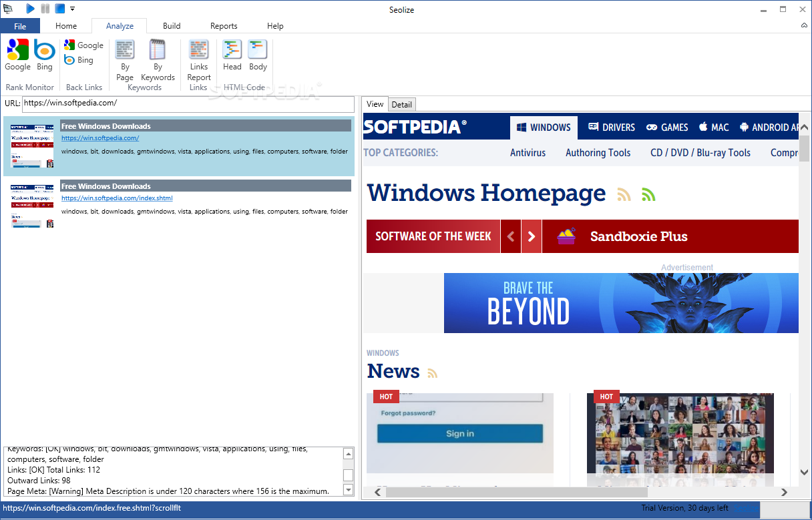
Task: Click the RSS icon next to News
Action: click(433, 373)
